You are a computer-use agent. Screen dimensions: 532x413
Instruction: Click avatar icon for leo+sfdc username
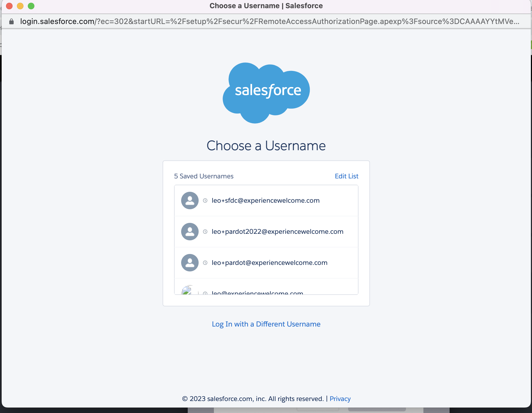[190, 200]
